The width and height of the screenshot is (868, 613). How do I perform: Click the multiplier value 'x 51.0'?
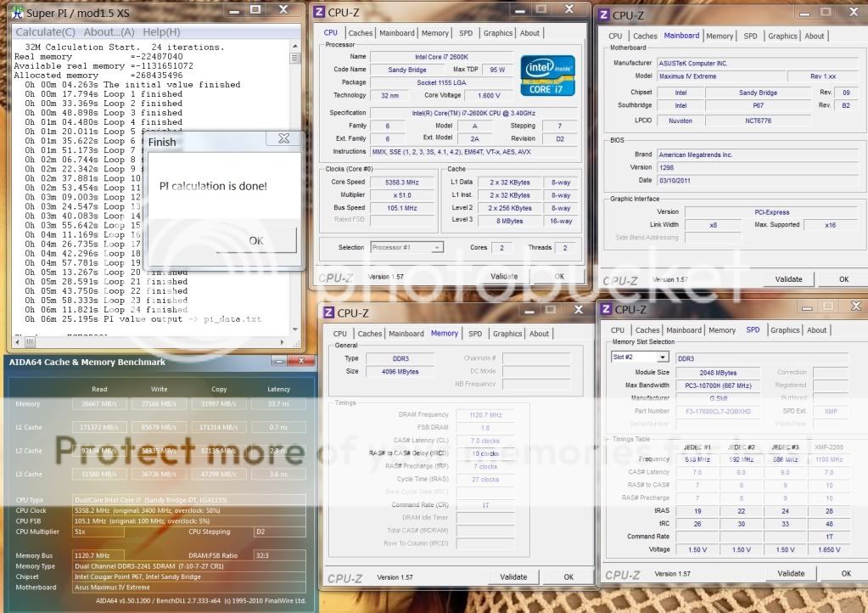pos(402,195)
